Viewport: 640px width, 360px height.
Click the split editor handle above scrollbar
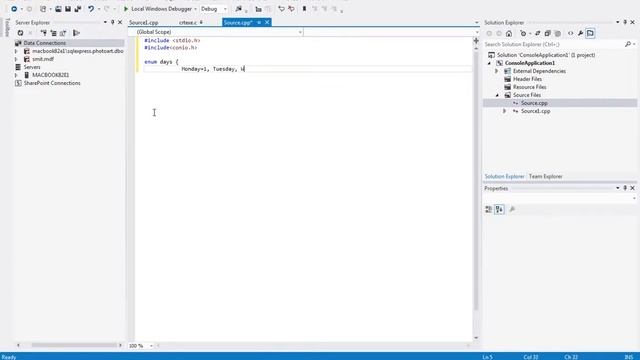476,40
